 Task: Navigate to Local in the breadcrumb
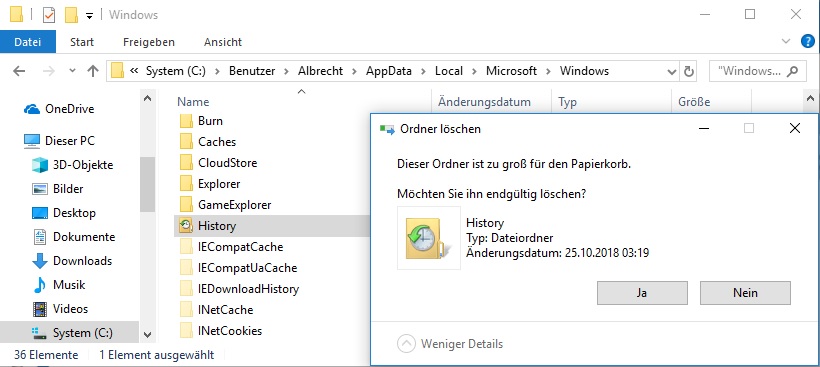coord(449,71)
